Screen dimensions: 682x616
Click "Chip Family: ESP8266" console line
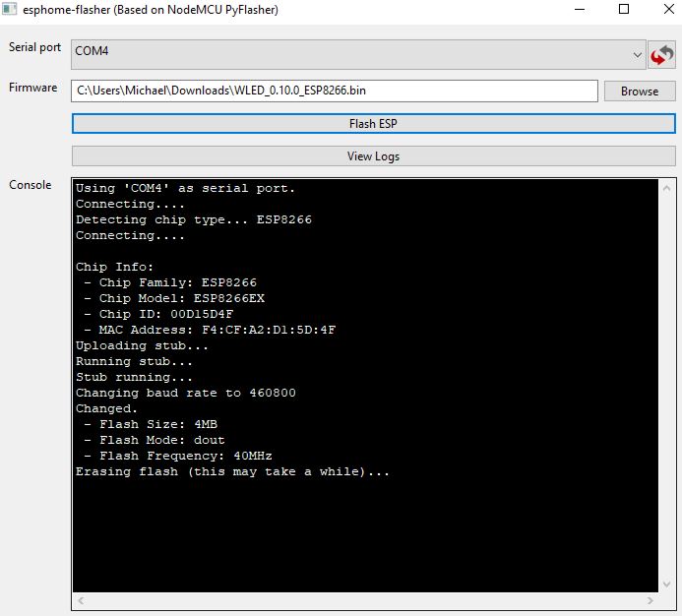coord(170,282)
